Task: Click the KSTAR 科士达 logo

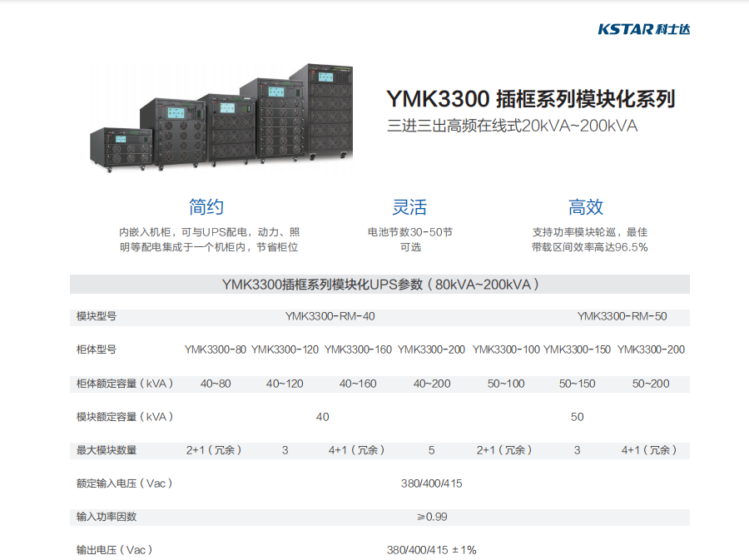Action: (644, 29)
